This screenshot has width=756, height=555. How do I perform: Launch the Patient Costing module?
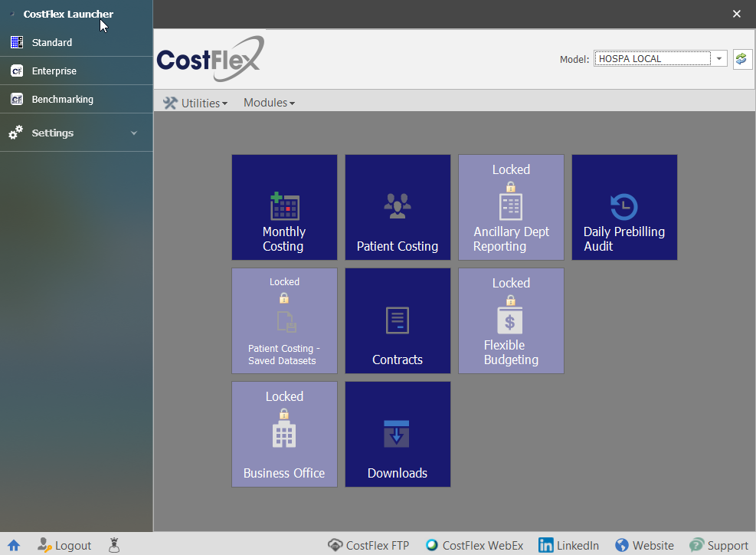(398, 208)
